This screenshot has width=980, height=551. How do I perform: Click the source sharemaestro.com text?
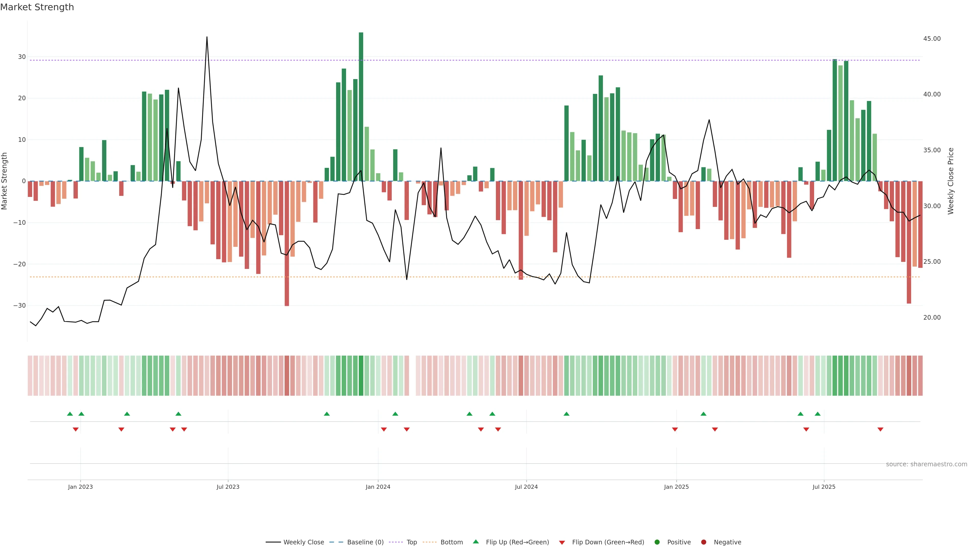tap(926, 464)
